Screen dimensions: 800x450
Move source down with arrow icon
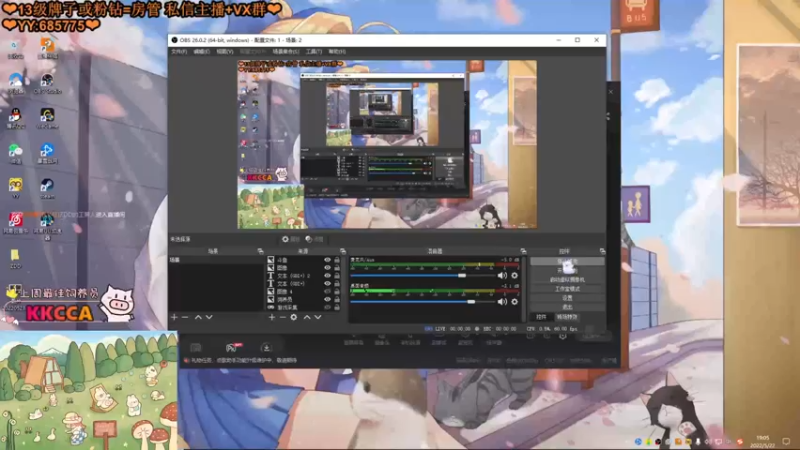[x=318, y=317]
